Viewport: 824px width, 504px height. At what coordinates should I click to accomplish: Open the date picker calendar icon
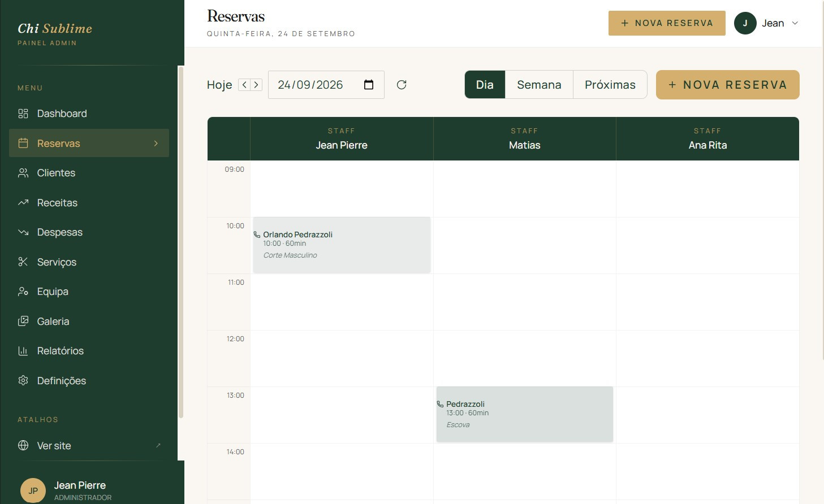(369, 85)
